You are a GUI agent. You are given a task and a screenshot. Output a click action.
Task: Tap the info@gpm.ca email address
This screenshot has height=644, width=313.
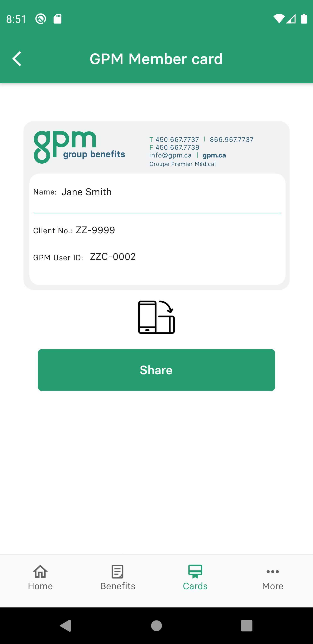pyautogui.click(x=170, y=155)
